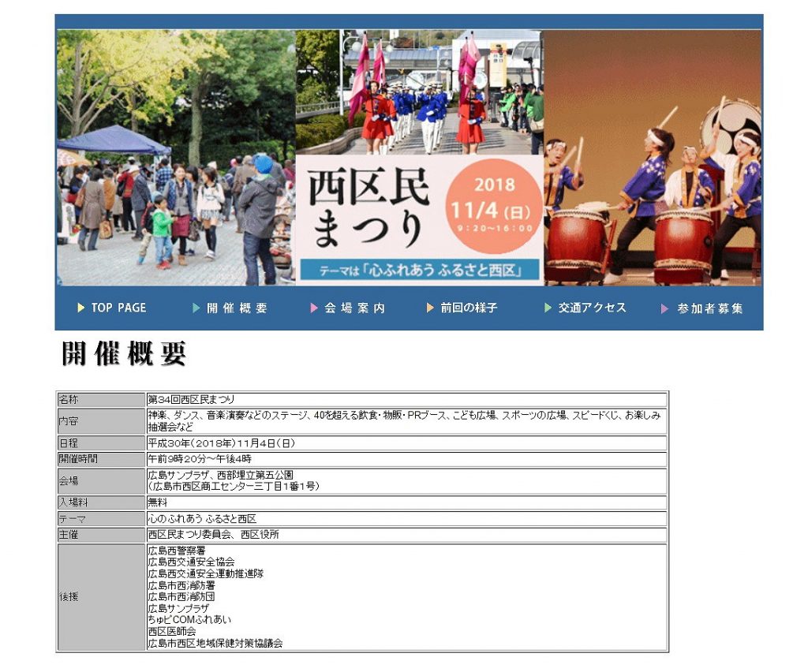Click the orange arrow beside 前回の様子
808x672 pixels.
(430, 308)
